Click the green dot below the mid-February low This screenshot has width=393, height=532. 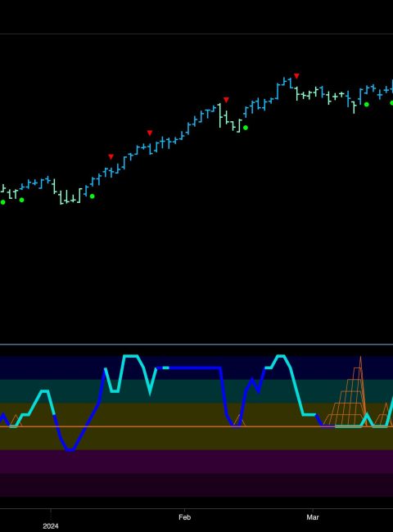[246, 128]
